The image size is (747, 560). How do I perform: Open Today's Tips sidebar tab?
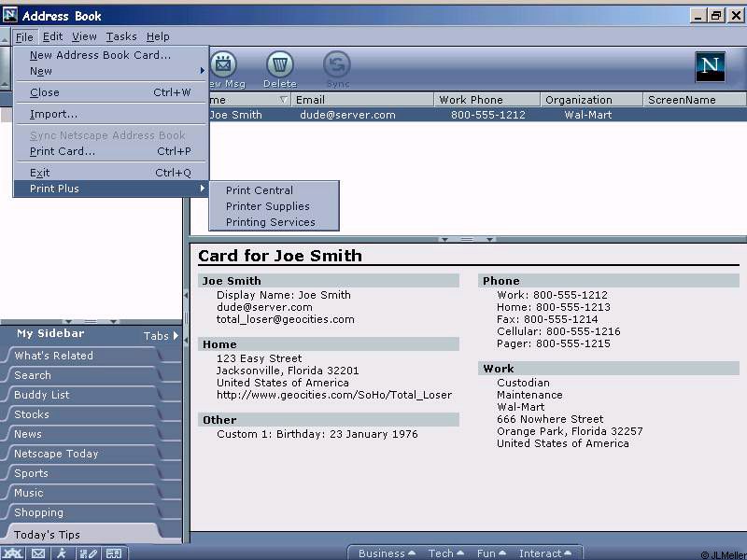83,534
